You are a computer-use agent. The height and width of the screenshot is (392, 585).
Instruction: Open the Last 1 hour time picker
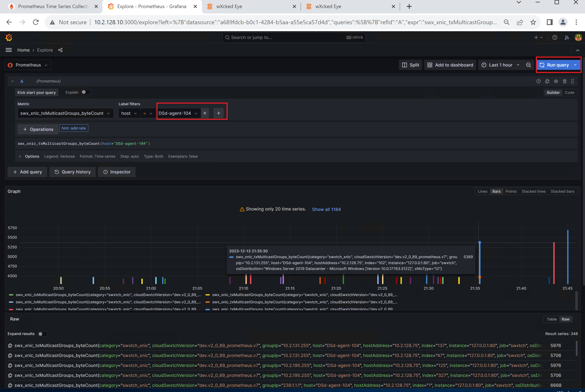(x=500, y=65)
